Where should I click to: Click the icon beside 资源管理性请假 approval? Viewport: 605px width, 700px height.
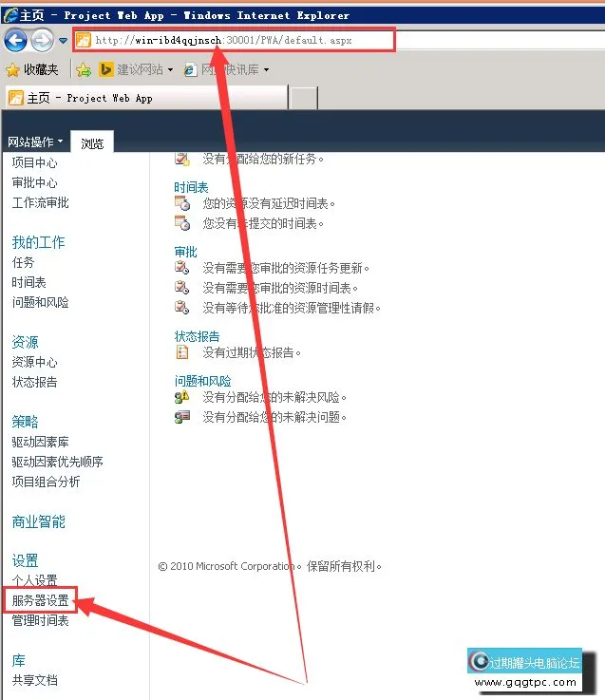pyautogui.click(x=181, y=307)
